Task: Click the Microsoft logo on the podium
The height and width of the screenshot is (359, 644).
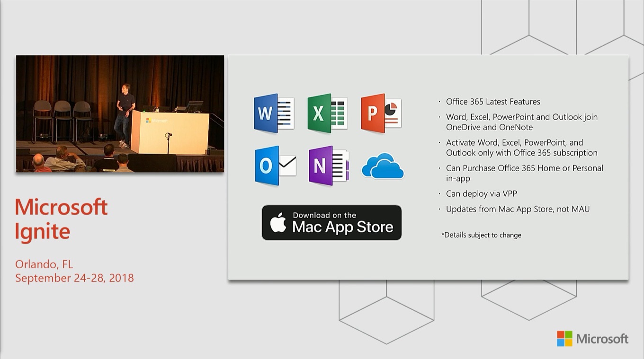Action: pyautogui.click(x=157, y=121)
